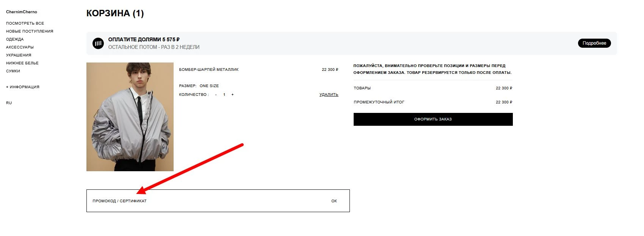
Task: Open the Одежда category
Action: (15, 39)
